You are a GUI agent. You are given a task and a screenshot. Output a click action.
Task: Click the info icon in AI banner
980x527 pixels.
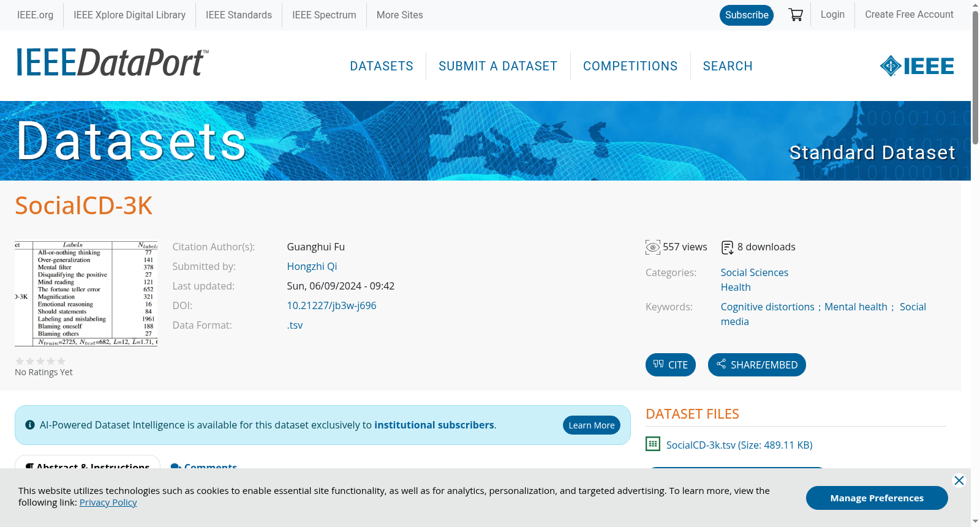click(29, 425)
